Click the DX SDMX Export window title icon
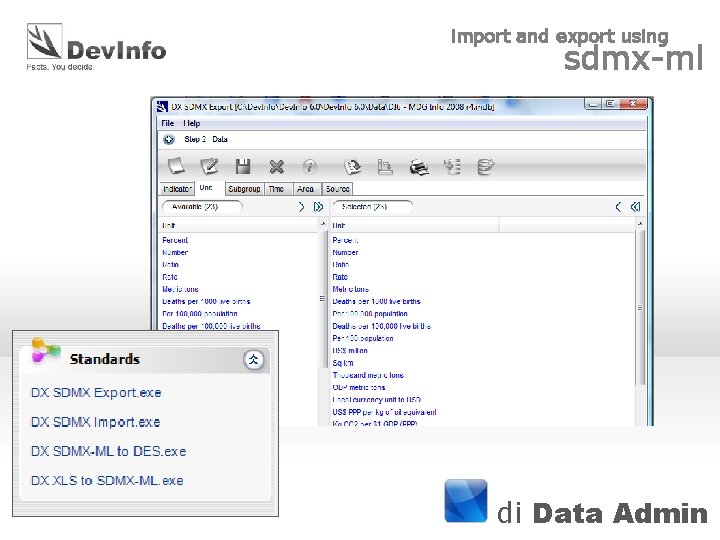Viewport: 720px width, 540px height. [x=162, y=107]
